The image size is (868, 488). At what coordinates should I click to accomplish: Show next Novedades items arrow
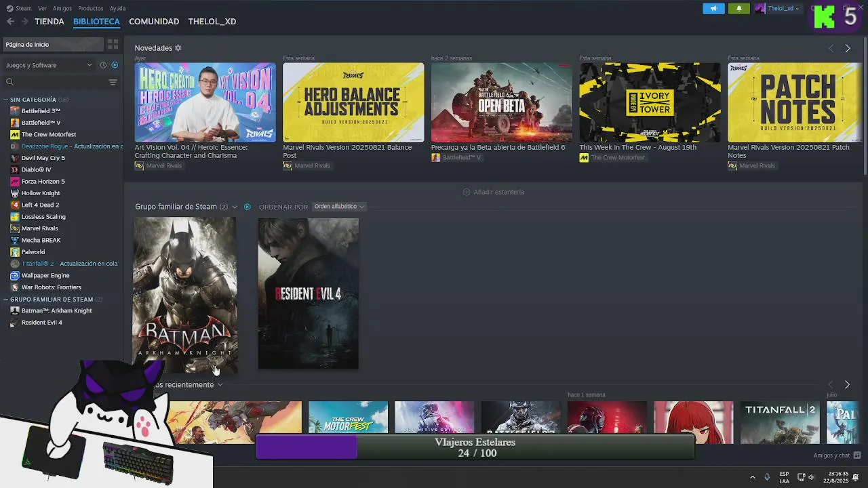coord(847,48)
